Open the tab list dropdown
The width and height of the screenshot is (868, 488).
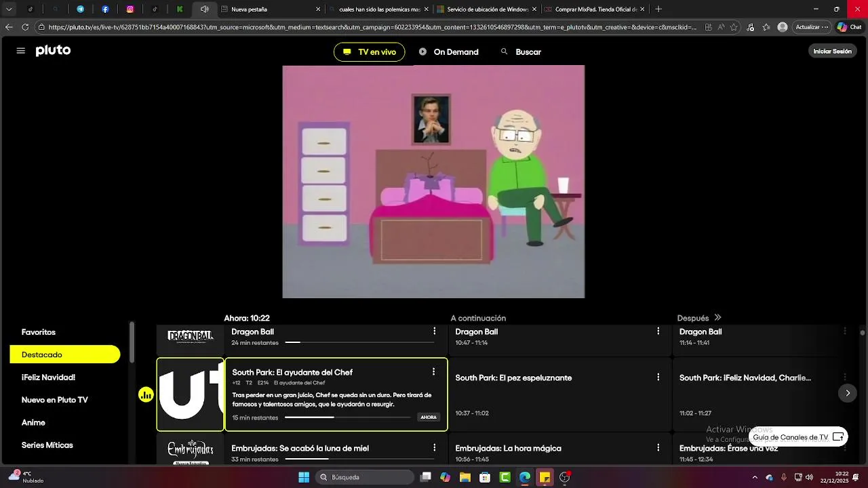tap(9, 9)
